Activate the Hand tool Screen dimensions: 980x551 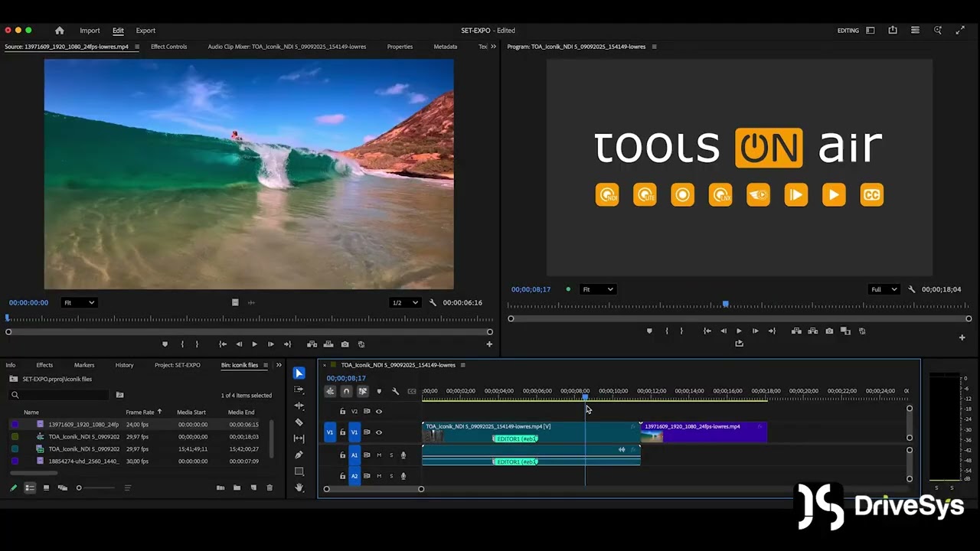(299, 487)
